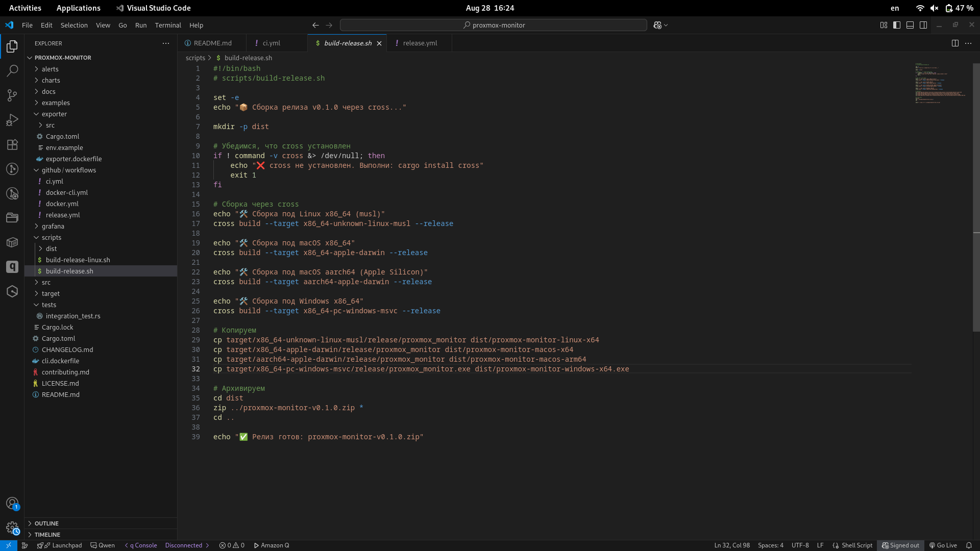Open exporter.dockerfile in explorer

click(x=101, y=159)
